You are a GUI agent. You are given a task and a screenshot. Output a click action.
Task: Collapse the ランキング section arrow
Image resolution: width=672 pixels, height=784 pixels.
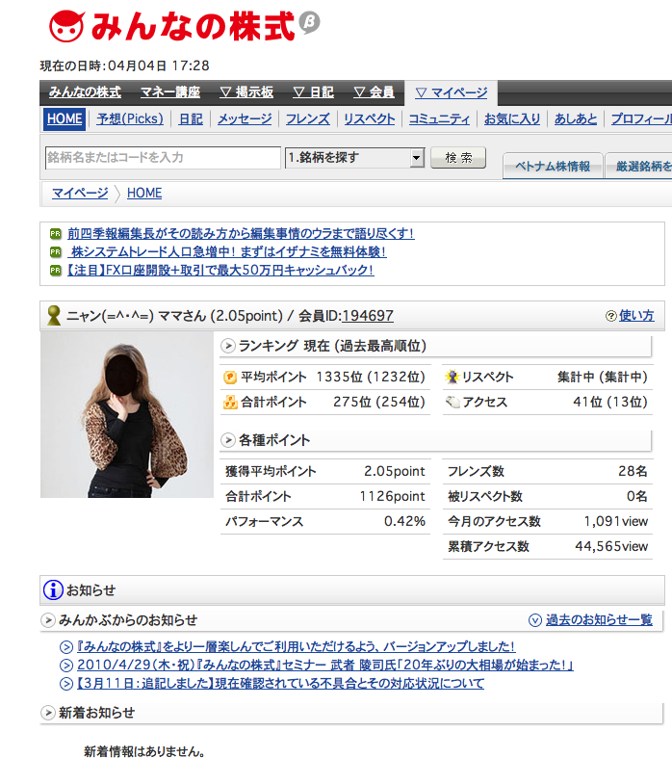pos(228,346)
